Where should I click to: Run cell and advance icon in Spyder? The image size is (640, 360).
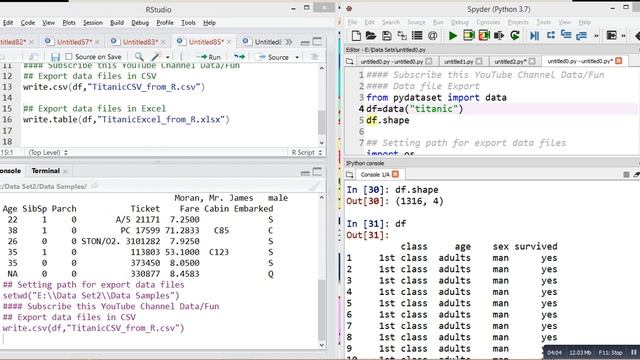coord(484,36)
